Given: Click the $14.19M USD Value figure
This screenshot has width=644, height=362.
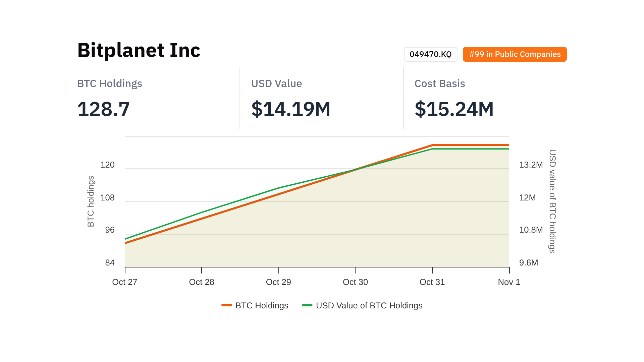Looking at the screenshot, I should pos(290,109).
